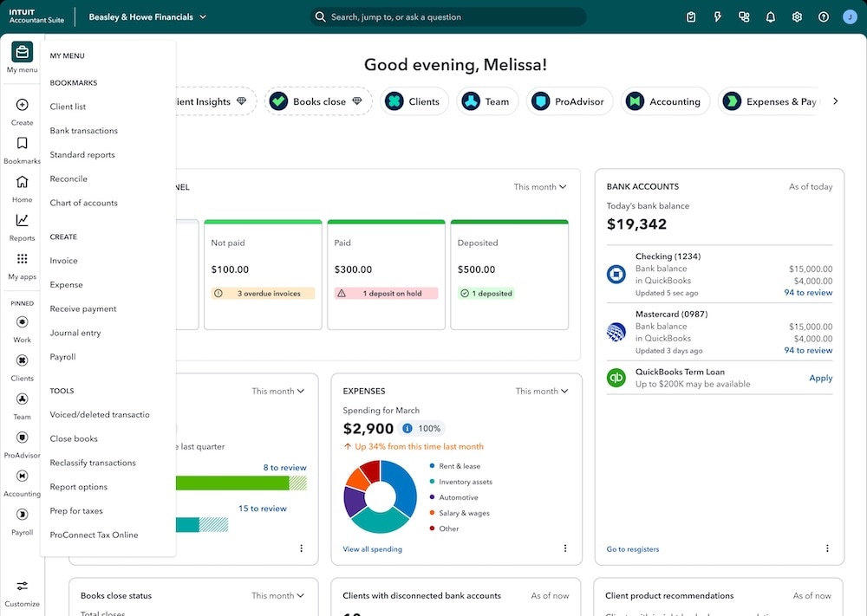
Task: Open the notifications bell icon
Action: pyautogui.click(x=770, y=16)
